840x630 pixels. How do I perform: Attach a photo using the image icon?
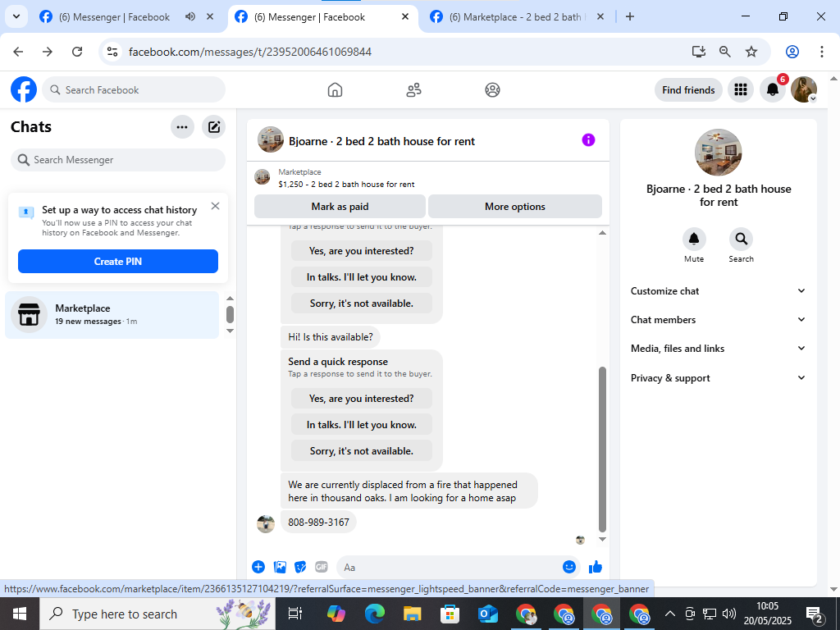click(x=280, y=567)
